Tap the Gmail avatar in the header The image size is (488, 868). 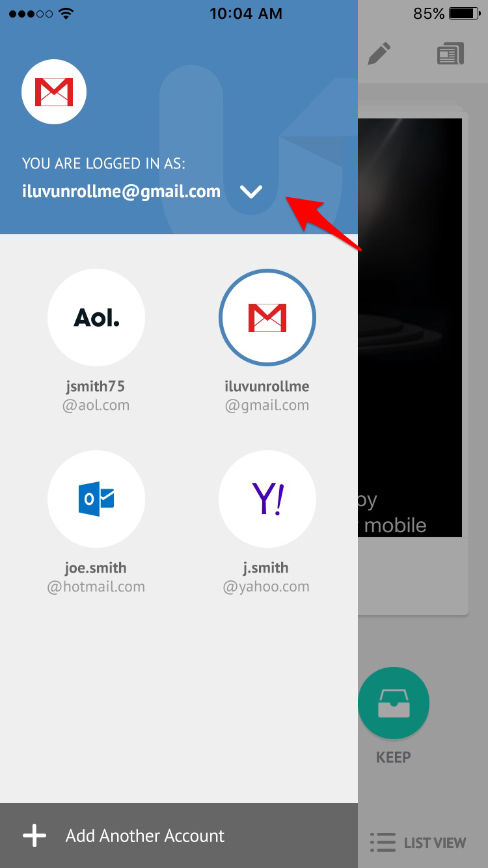pyautogui.click(x=54, y=92)
